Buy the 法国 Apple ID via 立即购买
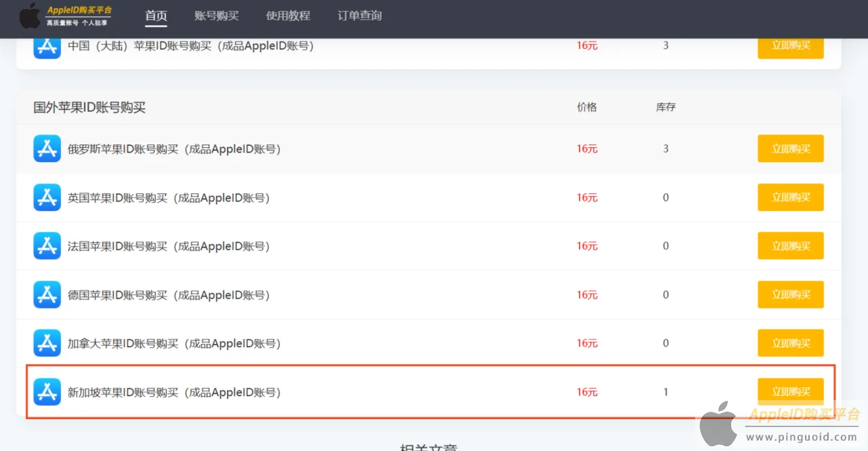Image resolution: width=868 pixels, height=451 pixels. (791, 246)
